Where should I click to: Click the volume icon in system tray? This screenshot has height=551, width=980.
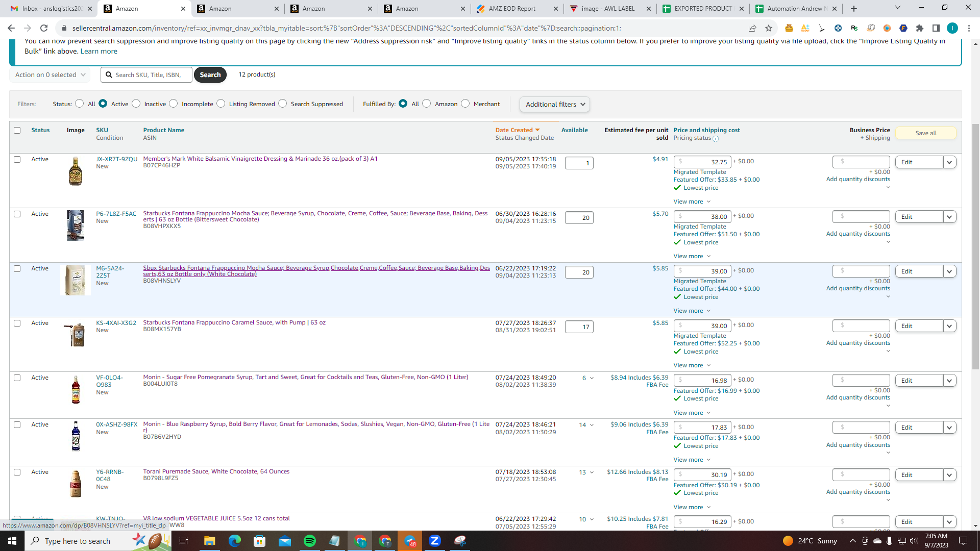914,541
